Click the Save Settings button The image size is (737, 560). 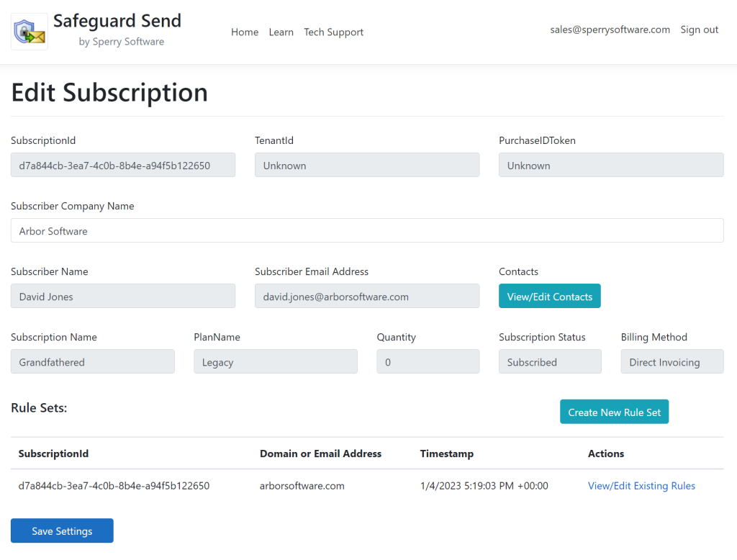[x=62, y=530]
